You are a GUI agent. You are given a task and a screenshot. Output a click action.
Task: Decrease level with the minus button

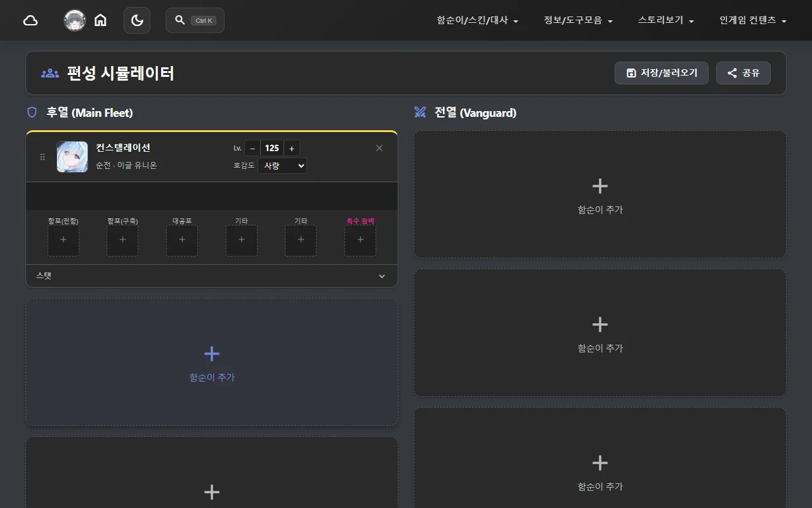[252, 148]
